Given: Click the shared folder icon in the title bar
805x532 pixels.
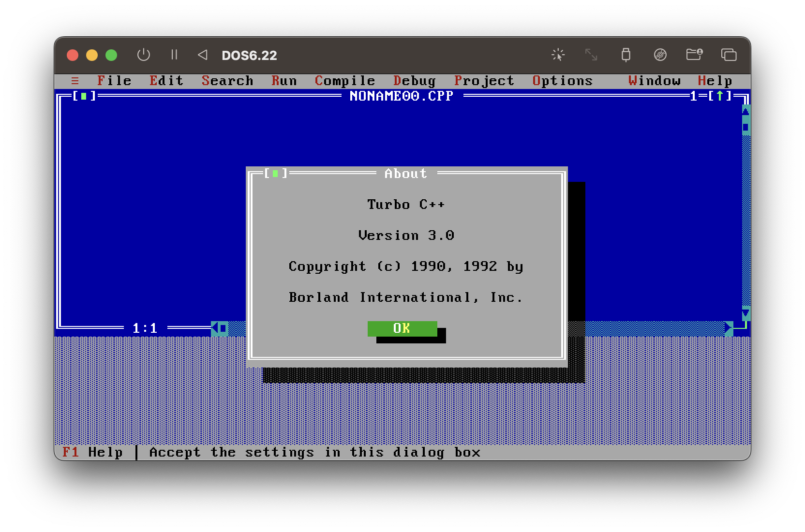Looking at the screenshot, I should tap(694, 55).
